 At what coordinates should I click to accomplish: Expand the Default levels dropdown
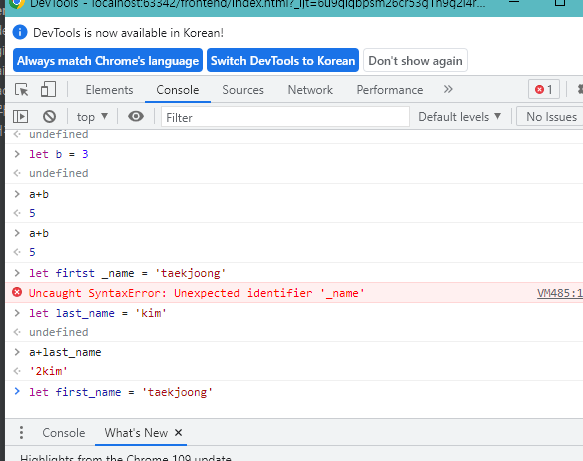460,117
